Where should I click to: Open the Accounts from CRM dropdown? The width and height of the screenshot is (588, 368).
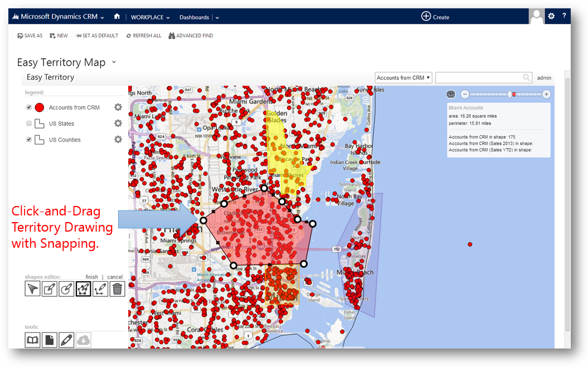(x=404, y=77)
